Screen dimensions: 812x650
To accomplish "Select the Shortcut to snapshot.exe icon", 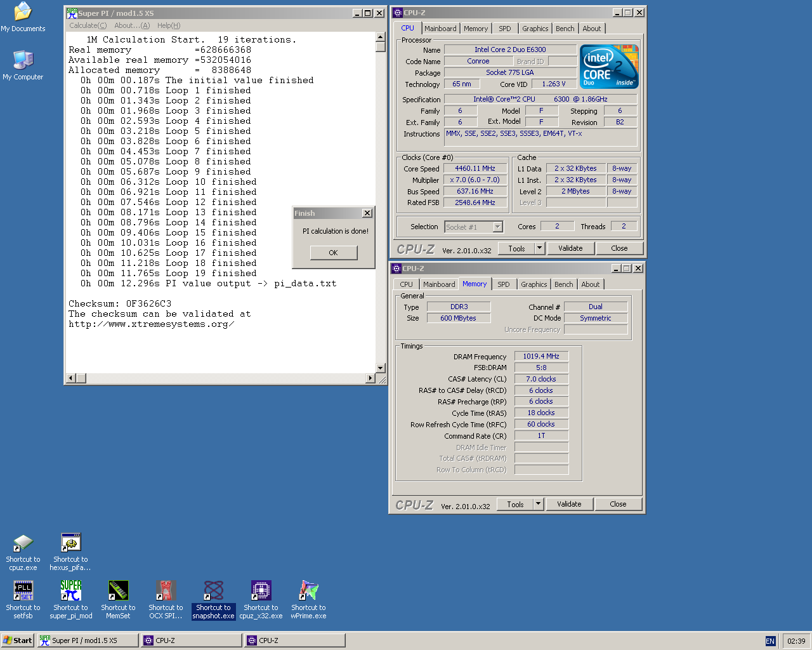I will coord(213,600).
